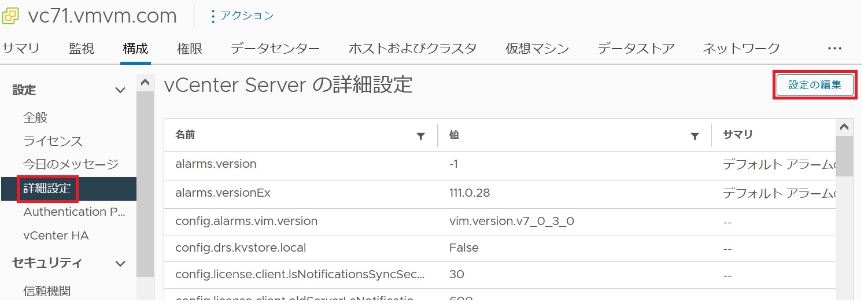
Task: Open the 仮想マシン tab
Action: (x=537, y=49)
